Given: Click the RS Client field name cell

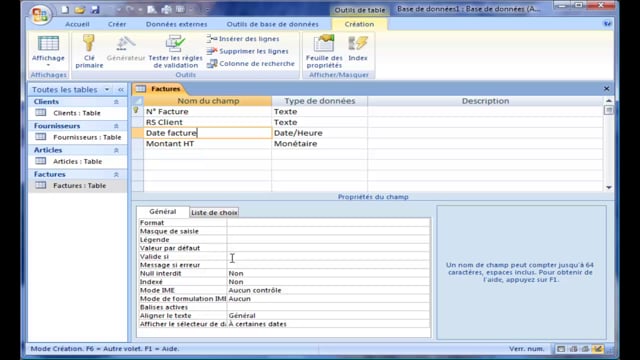Looking at the screenshot, I should tap(208, 122).
